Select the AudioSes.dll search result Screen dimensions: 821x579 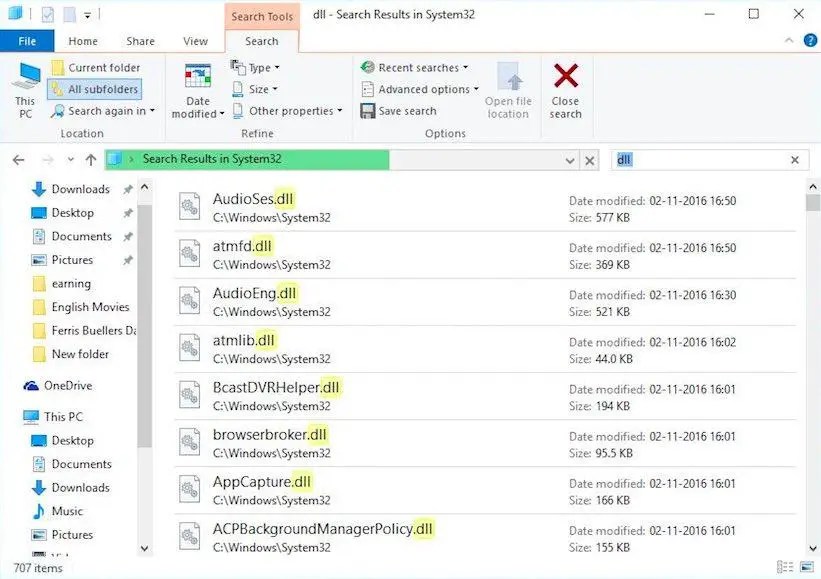[253, 198]
